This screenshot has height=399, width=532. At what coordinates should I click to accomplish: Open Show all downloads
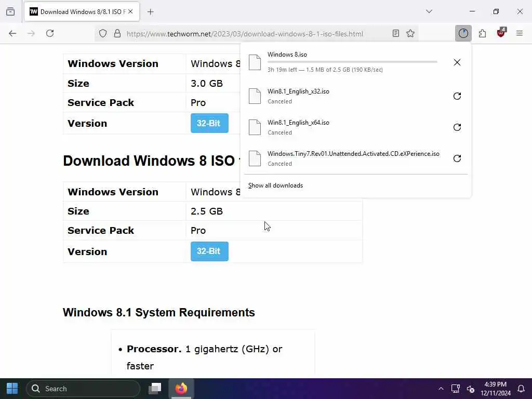pos(275,185)
